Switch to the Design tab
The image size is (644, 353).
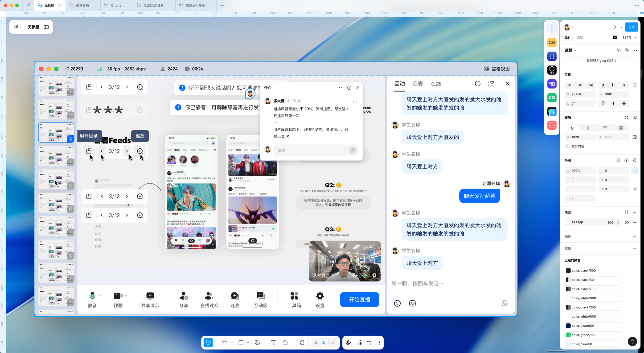coord(568,37)
